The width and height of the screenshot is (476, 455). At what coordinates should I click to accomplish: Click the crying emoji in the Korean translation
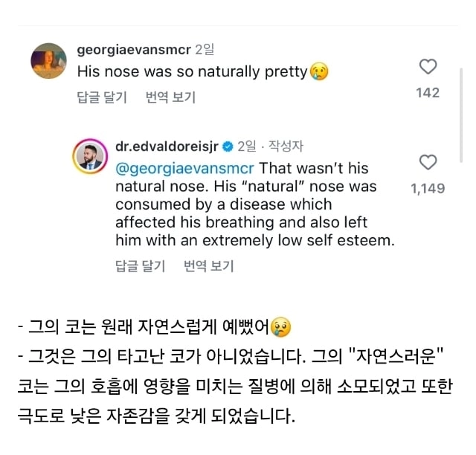[280, 326]
